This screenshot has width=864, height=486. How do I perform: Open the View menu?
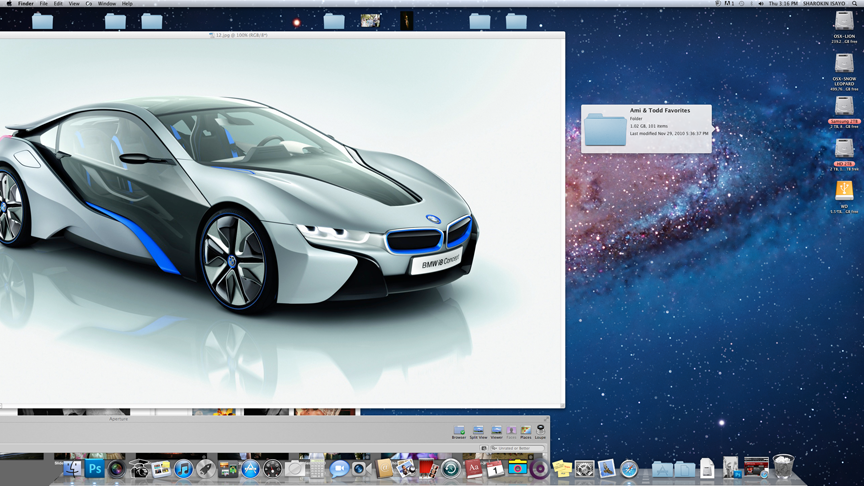pyautogui.click(x=74, y=3)
